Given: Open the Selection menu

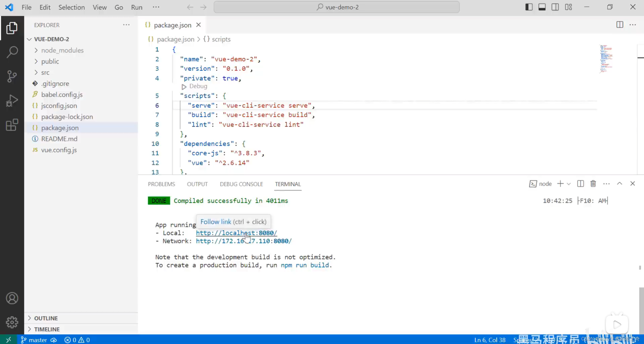Looking at the screenshot, I should [x=71, y=7].
